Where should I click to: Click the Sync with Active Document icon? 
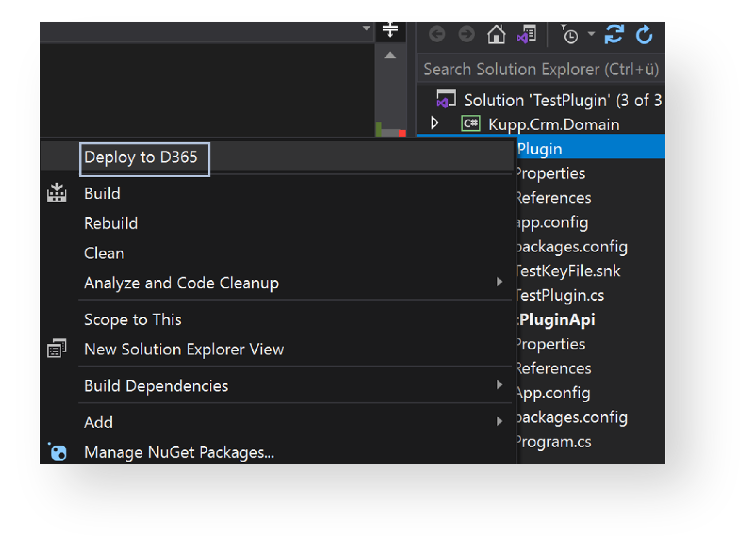point(614,34)
